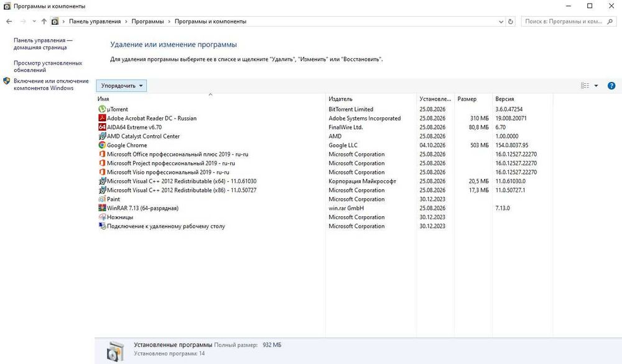Navigate back with the back arrow
Viewport: 622px width, 364px height.
tap(9, 21)
